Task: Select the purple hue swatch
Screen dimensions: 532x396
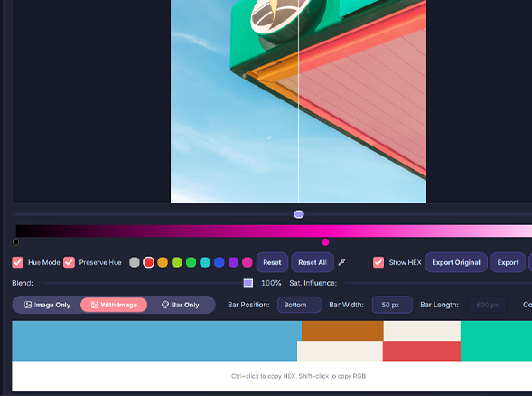Action: coord(233,262)
